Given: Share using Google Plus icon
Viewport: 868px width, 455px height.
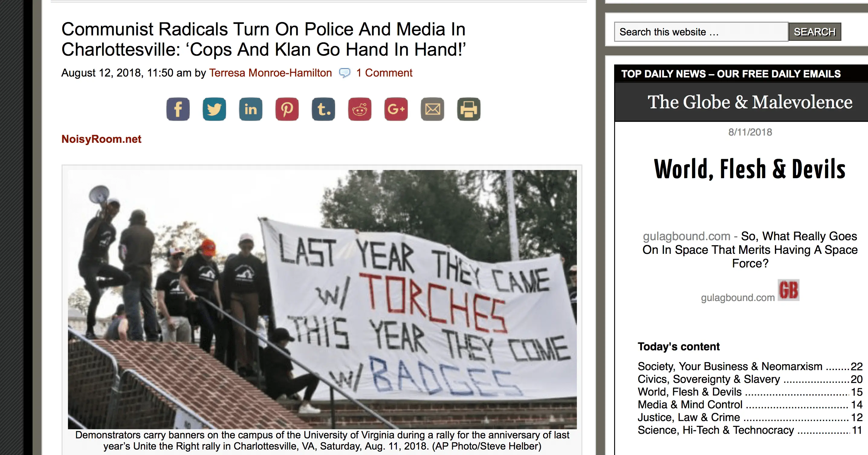Looking at the screenshot, I should coord(396,109).
